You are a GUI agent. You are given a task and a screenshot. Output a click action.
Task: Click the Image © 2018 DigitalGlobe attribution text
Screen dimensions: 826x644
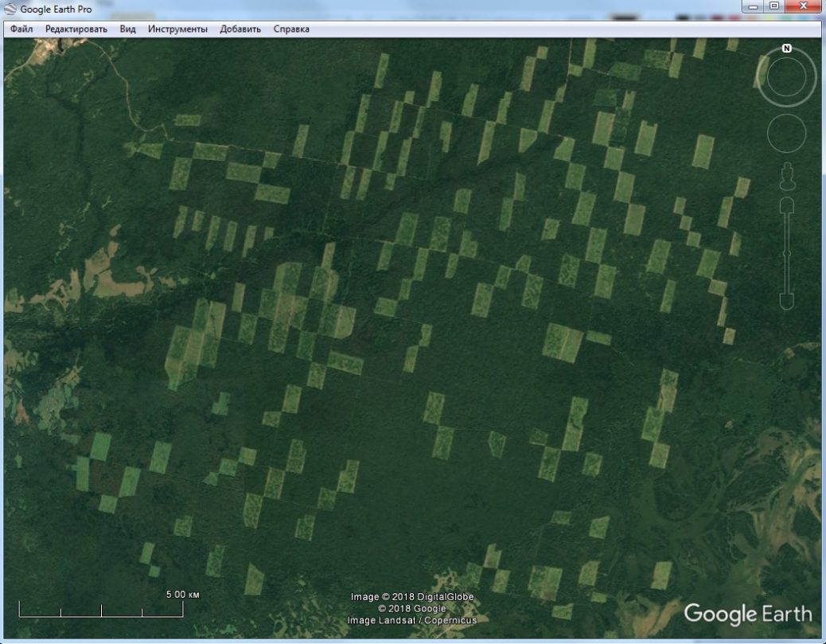tap(412, 597)
